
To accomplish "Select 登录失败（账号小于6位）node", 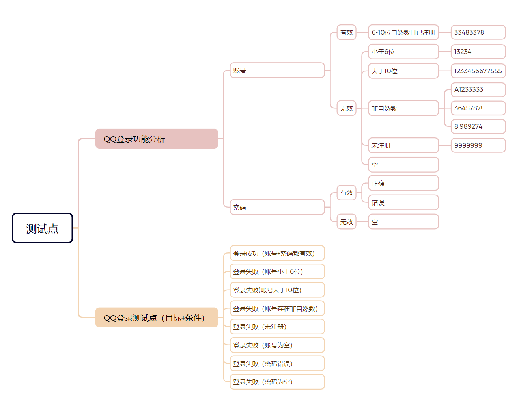I will point(277,271).
